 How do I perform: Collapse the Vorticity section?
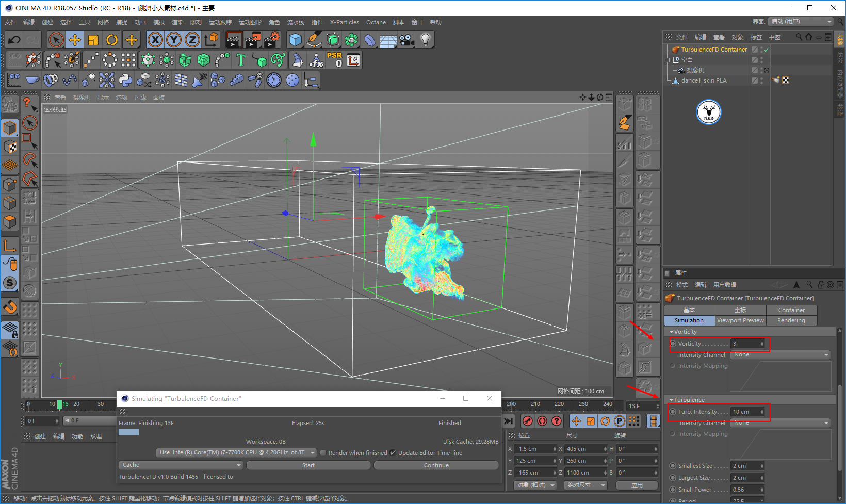click(671, 332)
